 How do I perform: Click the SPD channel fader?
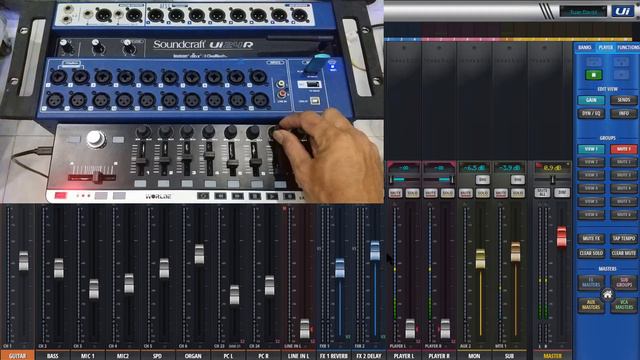point(164,268)
